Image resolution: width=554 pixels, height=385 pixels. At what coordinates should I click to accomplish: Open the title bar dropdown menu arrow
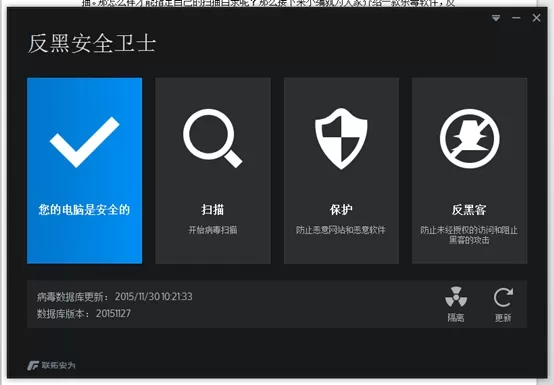click(496, 18)
